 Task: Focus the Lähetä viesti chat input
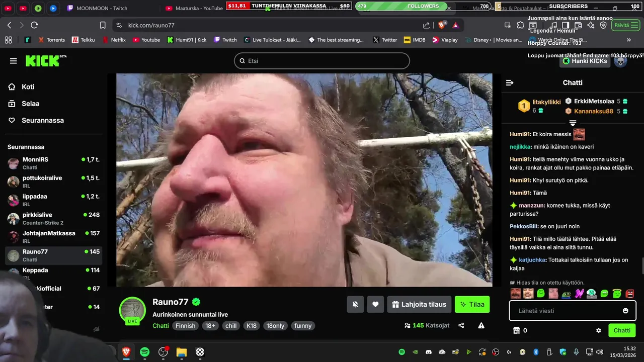pyautogui.click(x=572, y=311)
